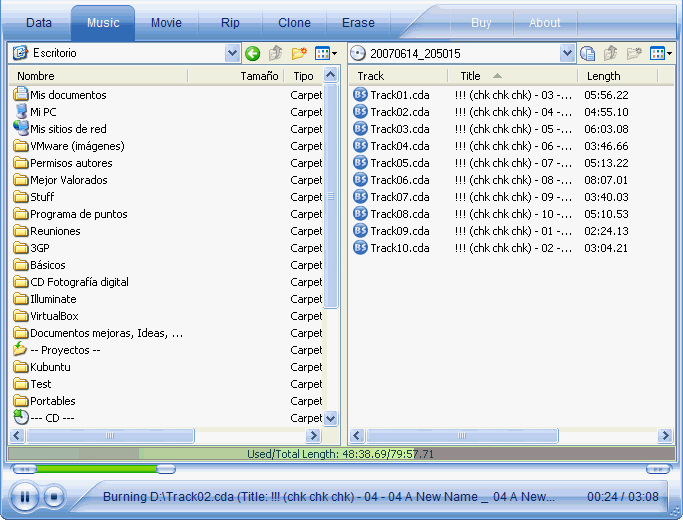Click the left pane scroll down arrow
683x520 pixels.
(x=331, y=419)
